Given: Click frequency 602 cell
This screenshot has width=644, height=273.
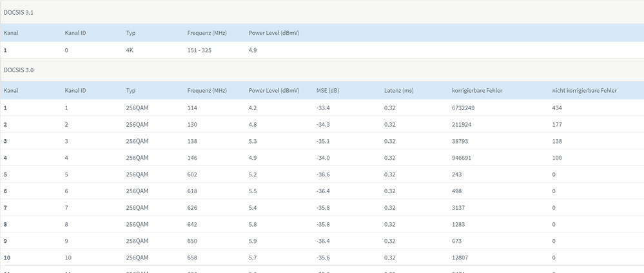Looking at the screenshot, I should point(192,174).
